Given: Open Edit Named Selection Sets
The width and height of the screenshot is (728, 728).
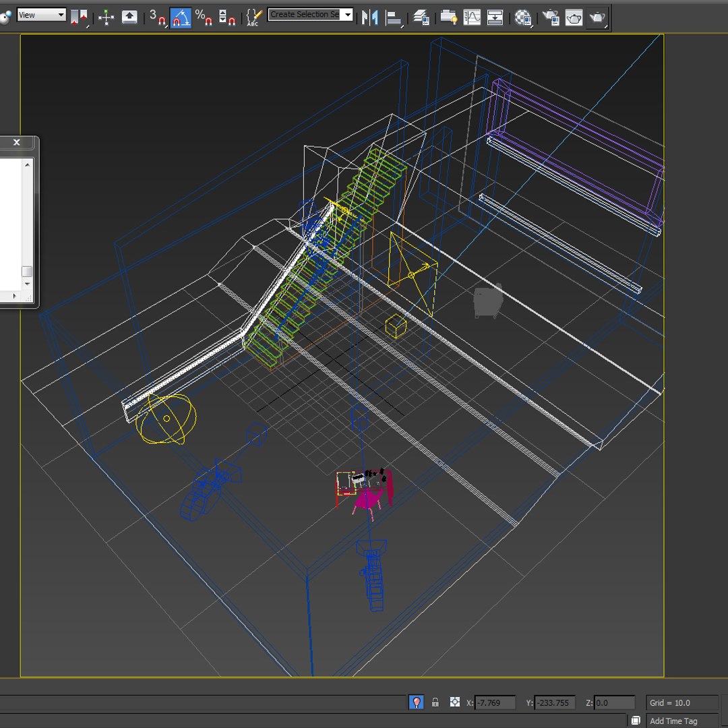Looking at the screenshot, I should pos(254,18).
